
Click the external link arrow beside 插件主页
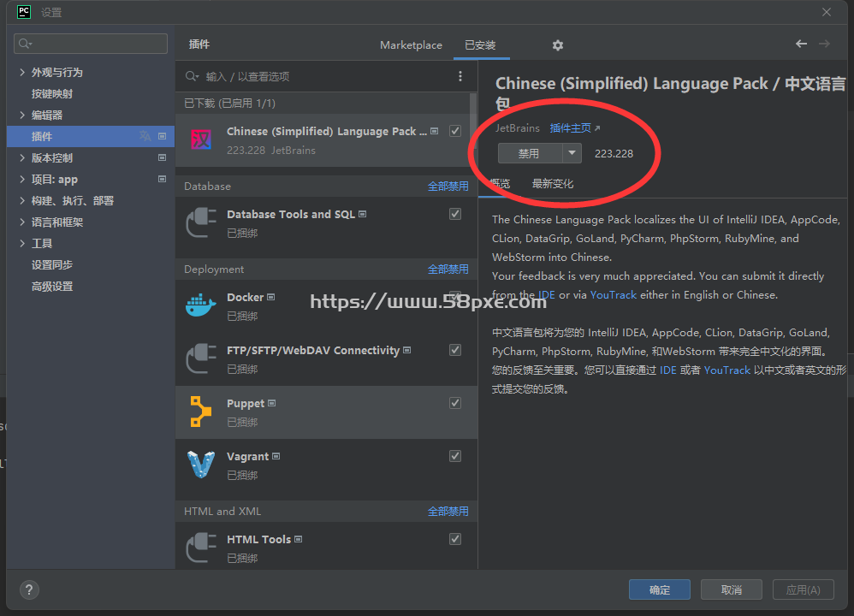click(x=597, y=128)
